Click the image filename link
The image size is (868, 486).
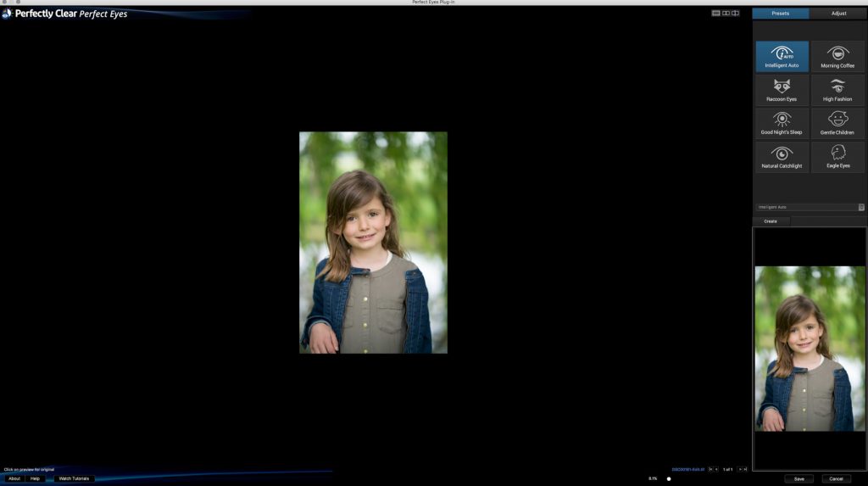(x=688, y=469)
